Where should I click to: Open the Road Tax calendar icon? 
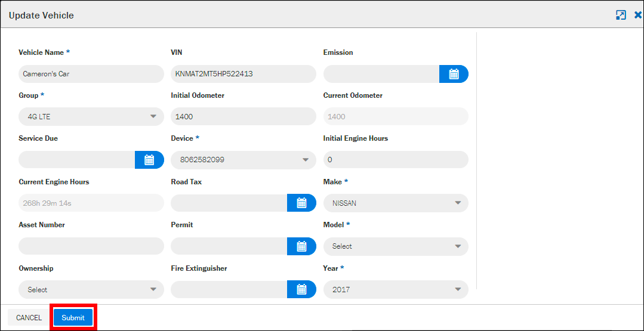coord(301,203)
